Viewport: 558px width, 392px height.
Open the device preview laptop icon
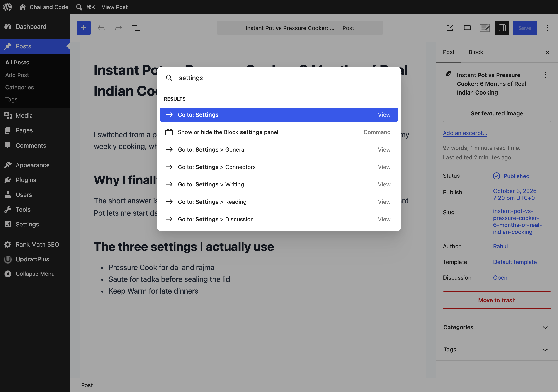click(467, 28)
